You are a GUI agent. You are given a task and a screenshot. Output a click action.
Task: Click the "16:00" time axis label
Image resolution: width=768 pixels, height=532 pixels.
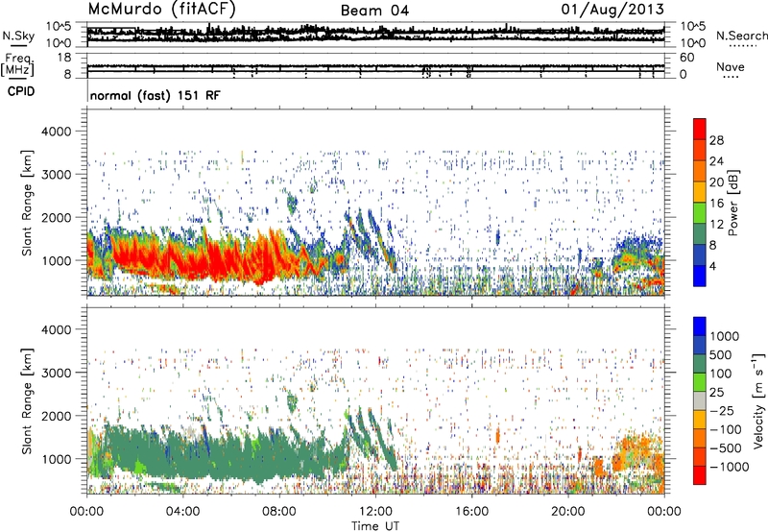[x=472, y=512]
